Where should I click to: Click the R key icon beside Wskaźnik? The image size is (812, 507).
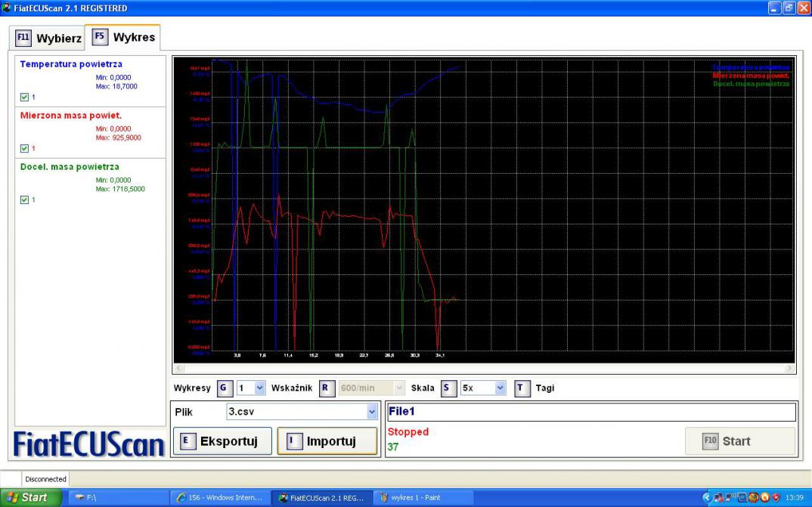click(325, 388)
